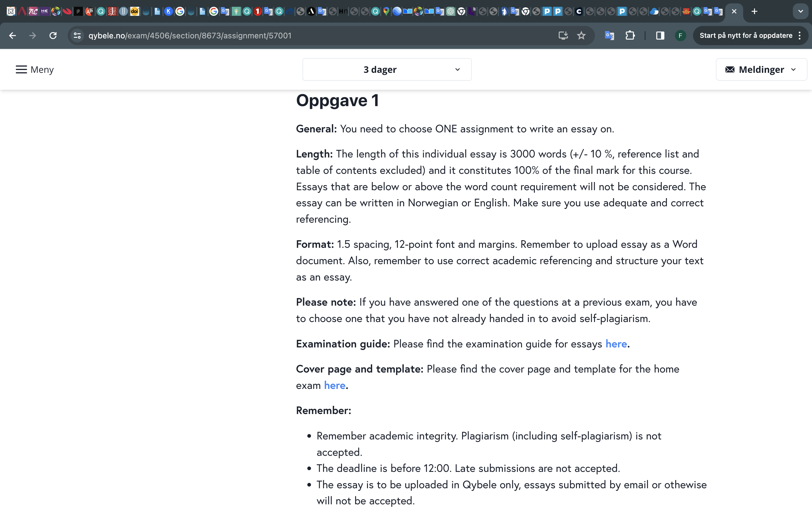Open the tab search dropdown chevron
The image size is (812, 508).
(x=801, y=11)
